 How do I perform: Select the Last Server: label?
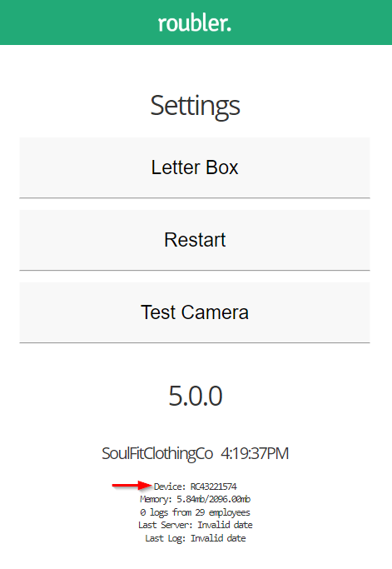click(166, 525)
